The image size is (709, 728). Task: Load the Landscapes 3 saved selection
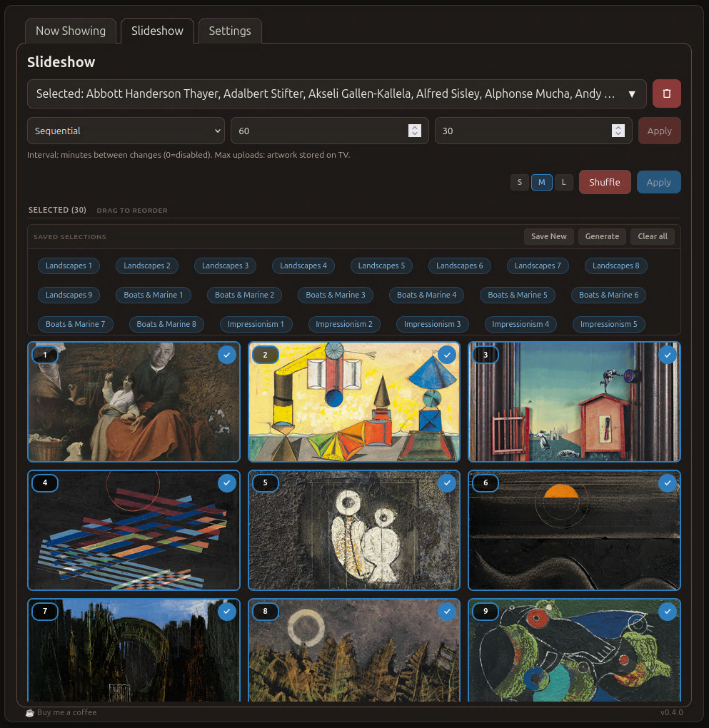(225, 266)
